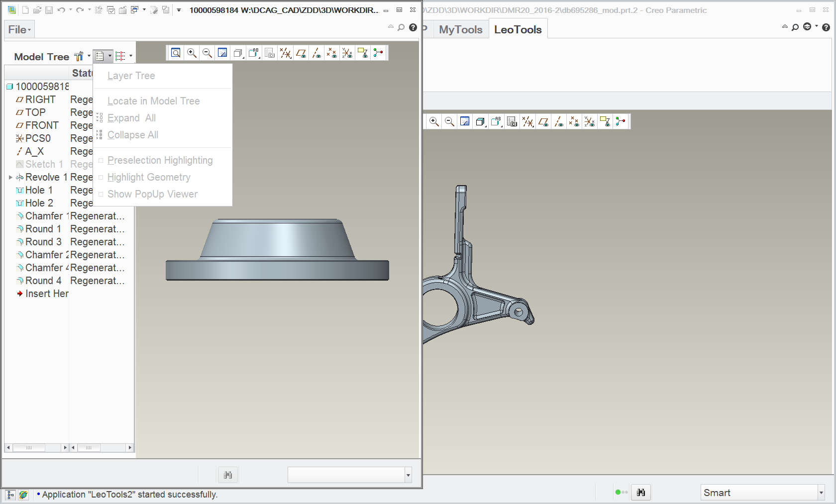This screenshot has height=504, width=836.
Task: Click Repaint icon in Creo Parametric window
Action: click(x=465, y=121)
